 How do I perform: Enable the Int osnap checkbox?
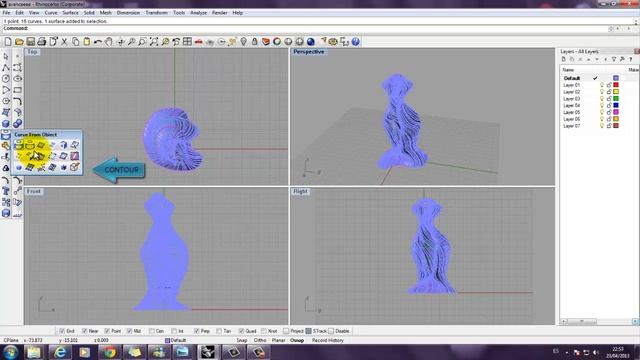tap(174, 331)
